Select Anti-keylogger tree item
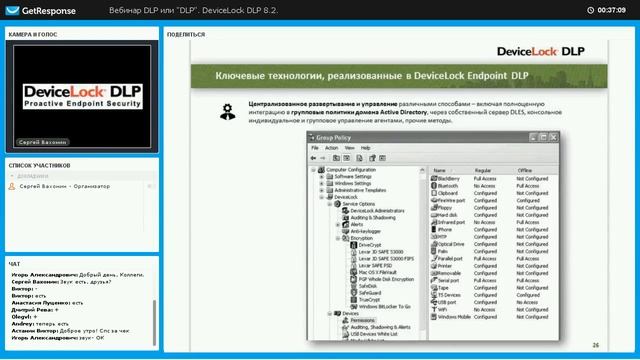This screenshot has height=360, width=640. click(x=365, y=231)
